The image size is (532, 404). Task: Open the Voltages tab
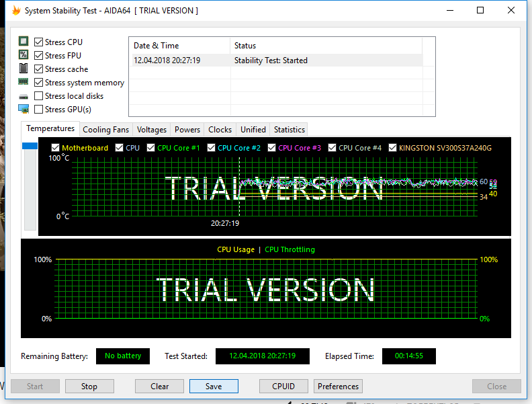152,130
